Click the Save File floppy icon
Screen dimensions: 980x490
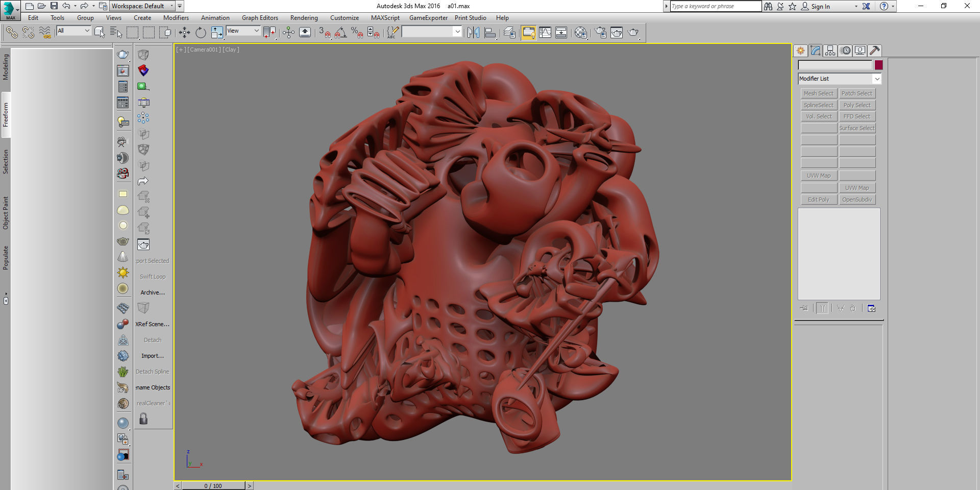[54, 6]
